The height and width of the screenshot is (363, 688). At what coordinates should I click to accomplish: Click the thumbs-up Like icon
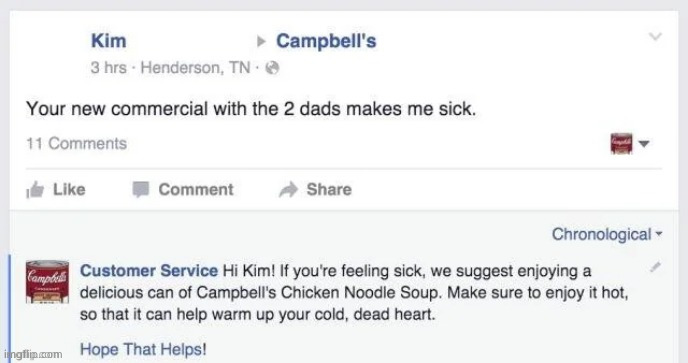coord(35,190)
